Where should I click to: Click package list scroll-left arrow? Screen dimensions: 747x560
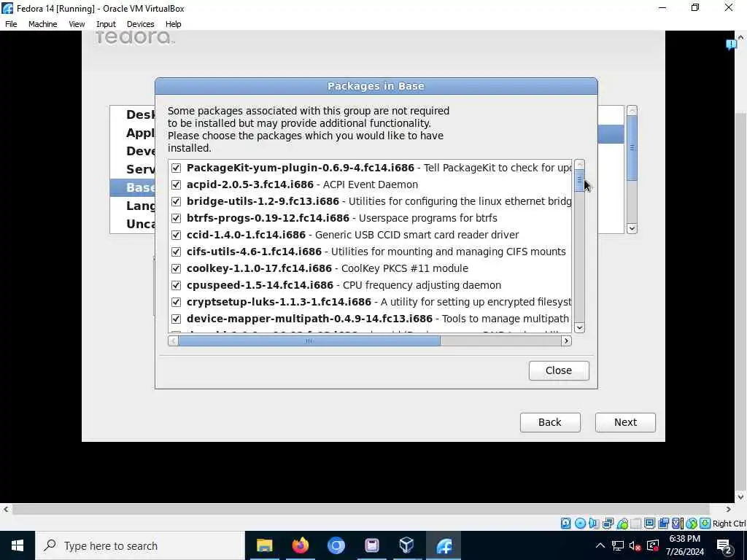[174, 341]
